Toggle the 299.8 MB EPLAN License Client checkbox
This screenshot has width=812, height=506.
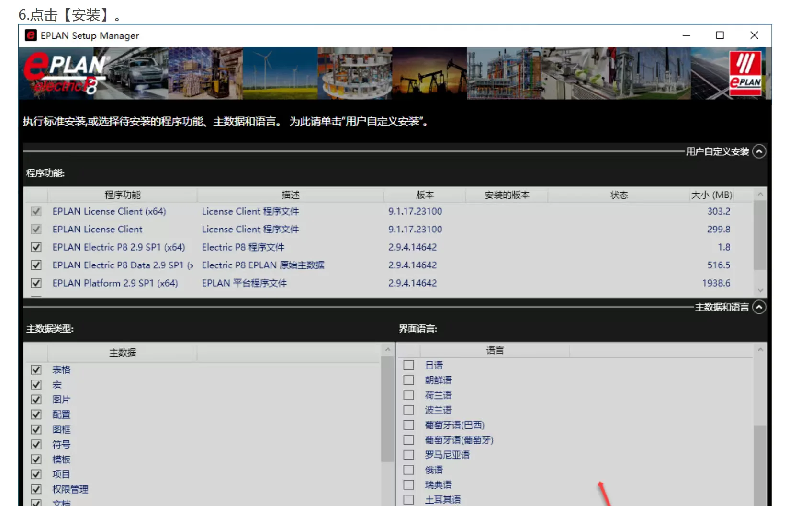(36, 229)
